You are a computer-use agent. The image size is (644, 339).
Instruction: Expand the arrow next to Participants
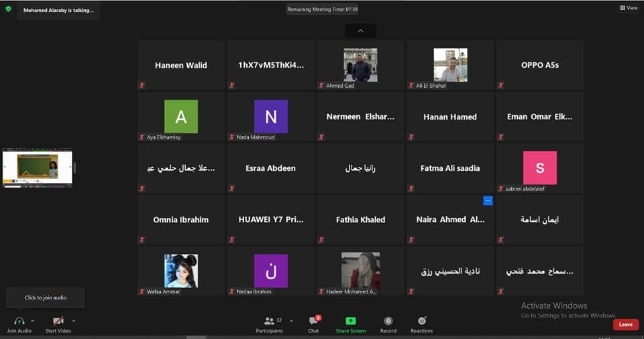click(x=291, y=320)
